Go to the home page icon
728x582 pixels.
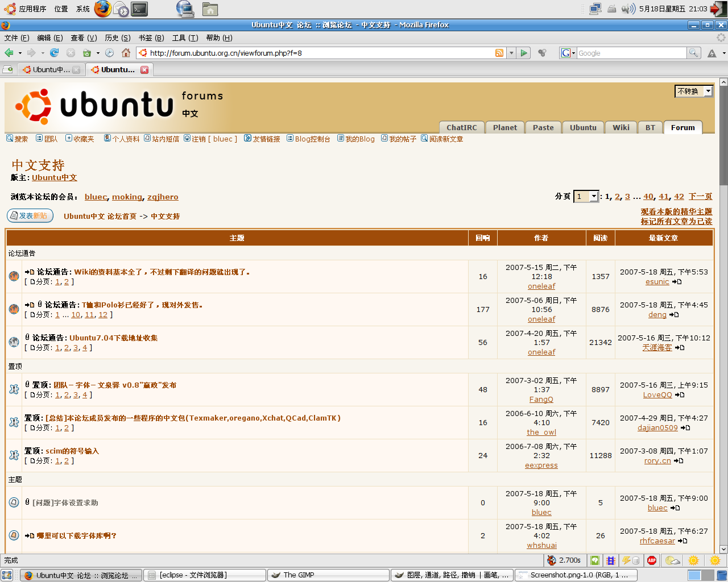pyautogui.click(x=126, y=53)
